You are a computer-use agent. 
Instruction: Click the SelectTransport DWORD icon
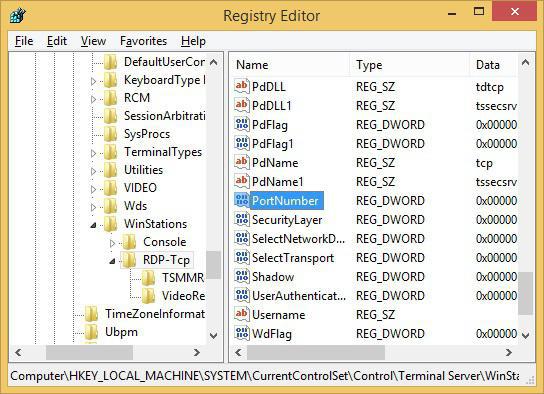coord(241,257)
